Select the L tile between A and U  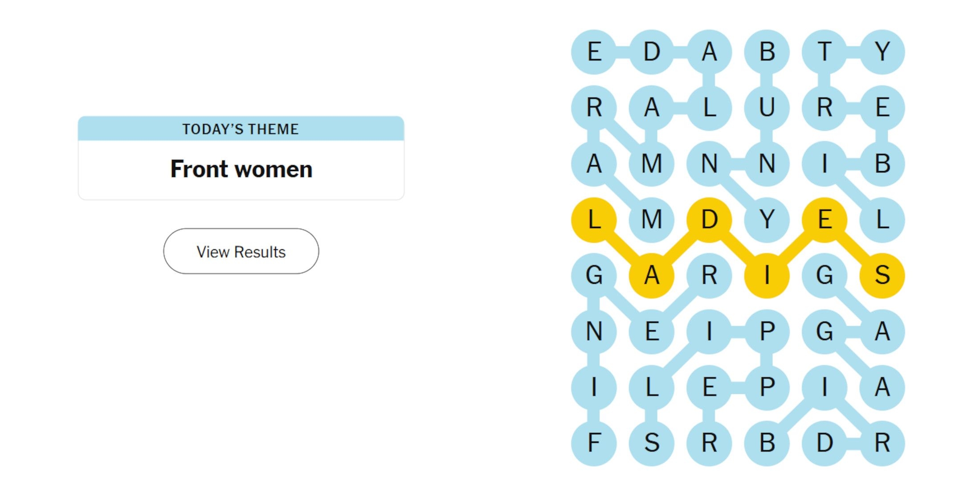[x=709, y=107]
